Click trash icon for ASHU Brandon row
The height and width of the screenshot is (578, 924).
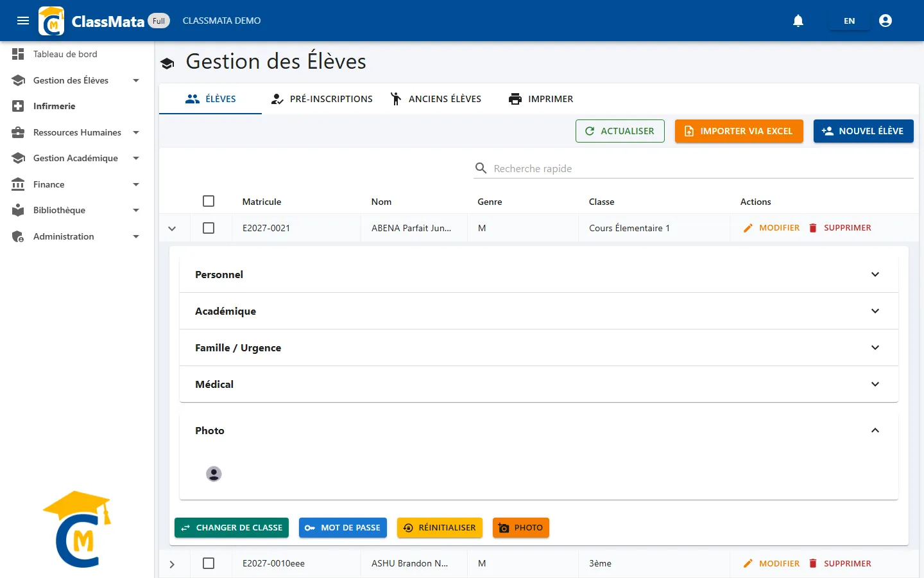pos(813,563)
